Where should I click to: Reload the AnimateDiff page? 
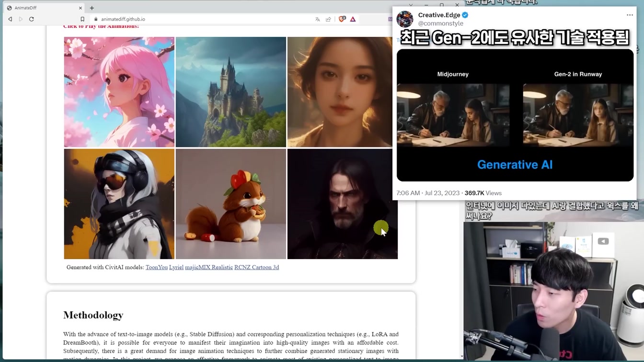(32, 19)
